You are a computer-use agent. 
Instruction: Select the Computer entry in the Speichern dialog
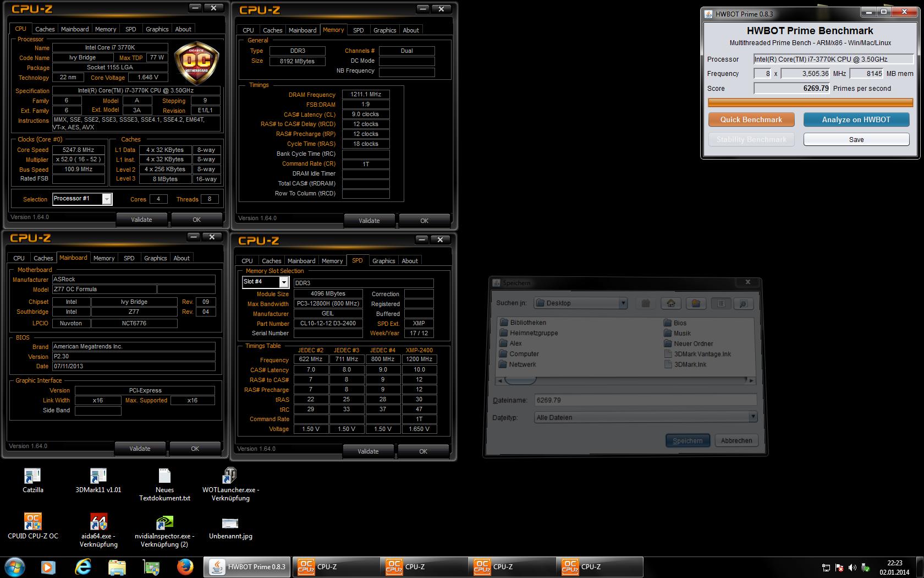[x=519, y=354]
